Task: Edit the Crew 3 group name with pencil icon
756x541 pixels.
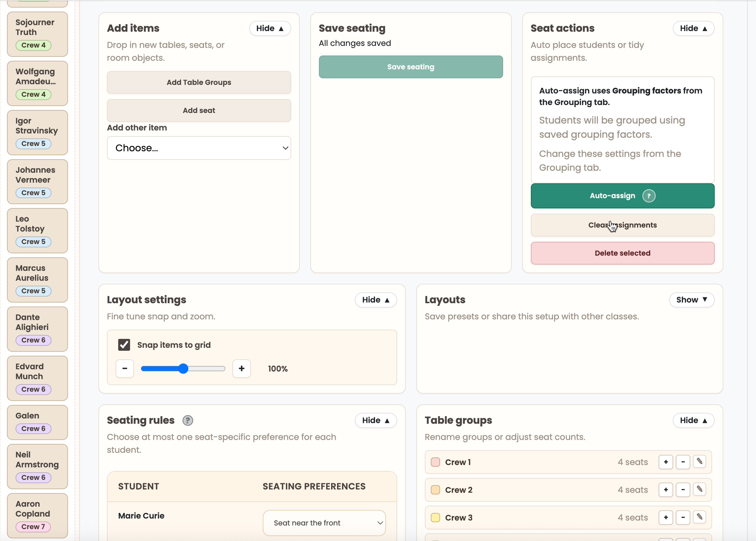Action: [x=700, y=517]
